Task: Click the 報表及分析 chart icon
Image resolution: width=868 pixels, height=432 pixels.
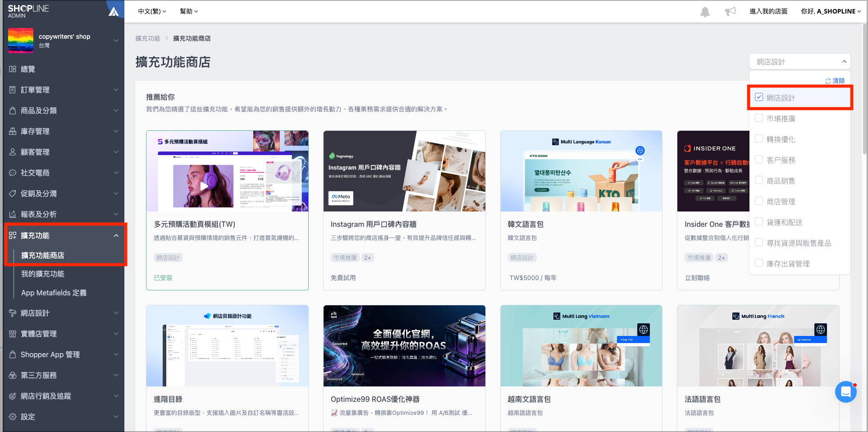Action: (x=13, y=214)
